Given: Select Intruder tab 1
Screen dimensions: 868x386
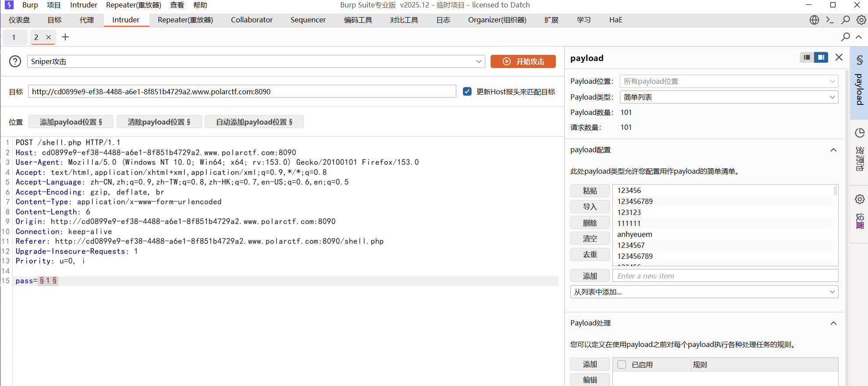Looking at the screenshot, I should pyautogui.click(x=14, y=37).
